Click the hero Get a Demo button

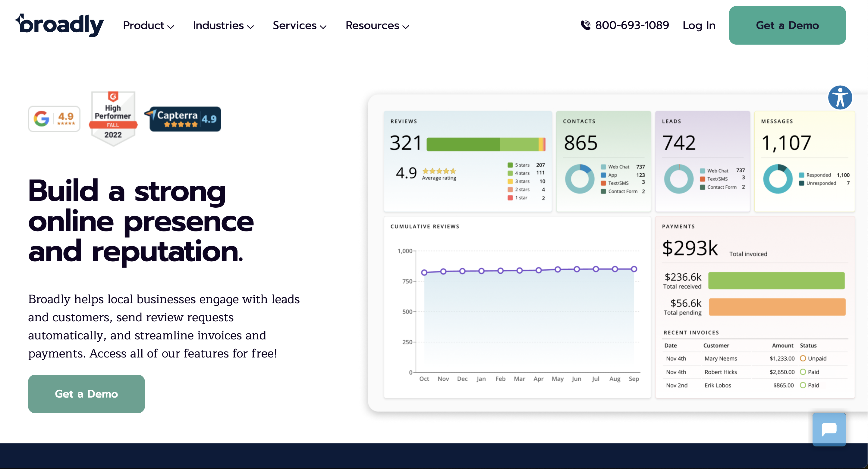[86, 394]
